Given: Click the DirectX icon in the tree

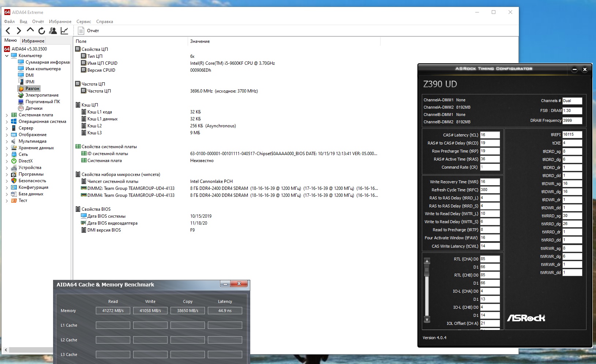Looking at the screenshot, I should [14, 161].
